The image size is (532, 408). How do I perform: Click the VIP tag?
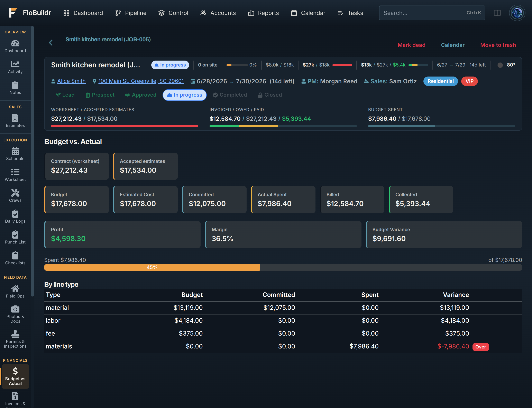point(469,81)
